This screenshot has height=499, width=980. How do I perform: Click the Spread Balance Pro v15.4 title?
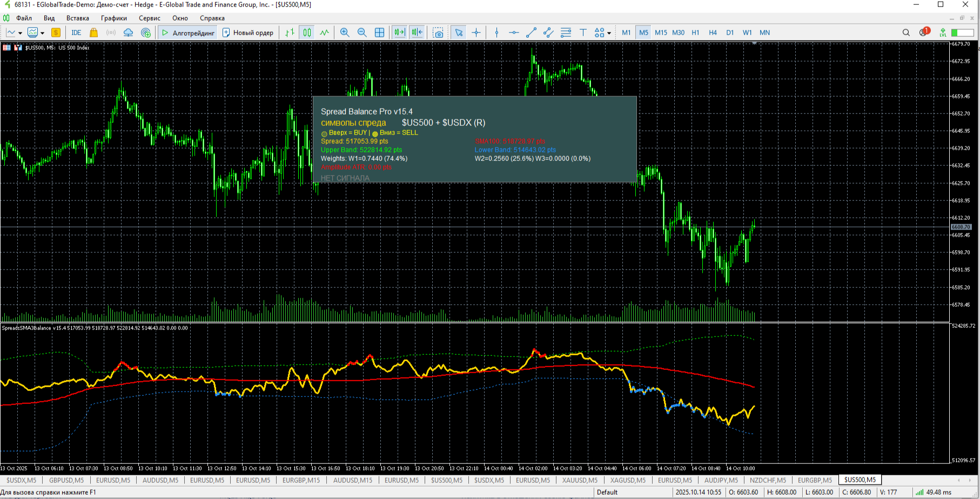click(x=367, y=111)
